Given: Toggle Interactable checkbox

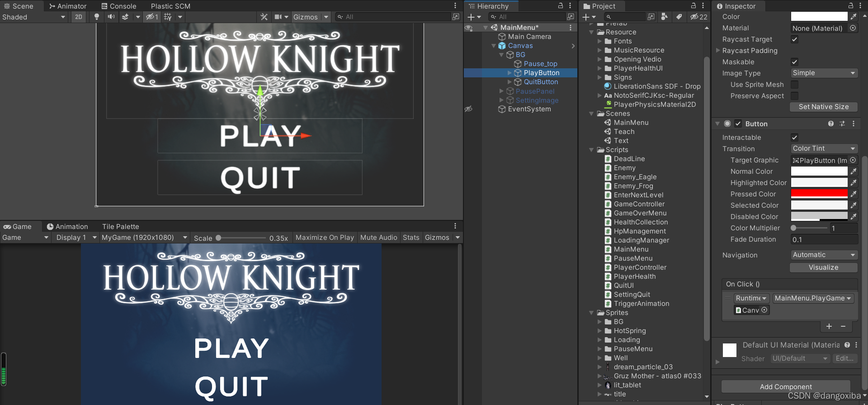Looking at the screenshot, I should tap(794, 137).
